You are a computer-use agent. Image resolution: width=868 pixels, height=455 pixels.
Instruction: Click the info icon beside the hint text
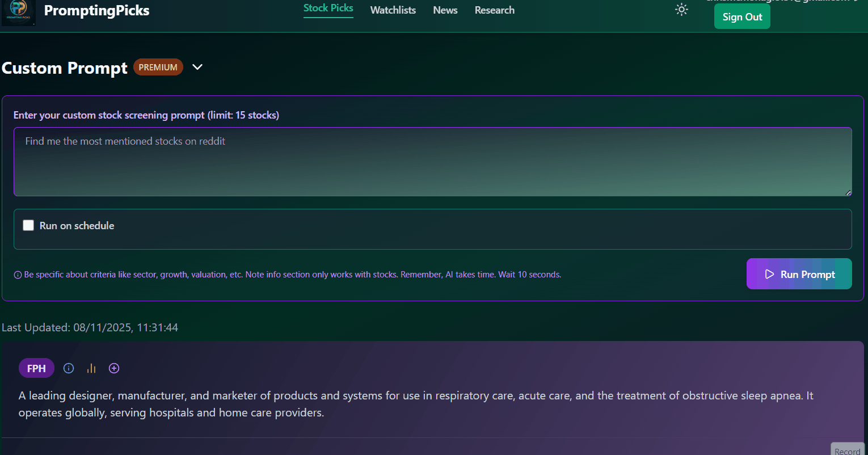[x=18, y=275]
